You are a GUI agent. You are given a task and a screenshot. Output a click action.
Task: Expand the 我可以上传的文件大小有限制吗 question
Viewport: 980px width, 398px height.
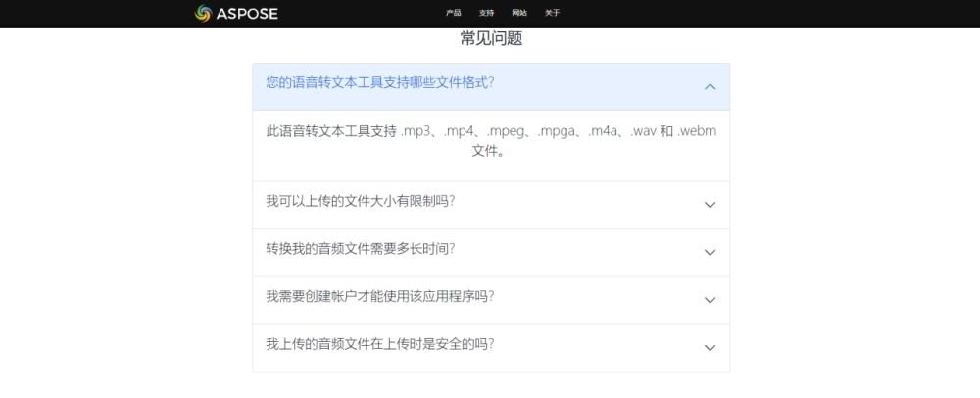491,205
